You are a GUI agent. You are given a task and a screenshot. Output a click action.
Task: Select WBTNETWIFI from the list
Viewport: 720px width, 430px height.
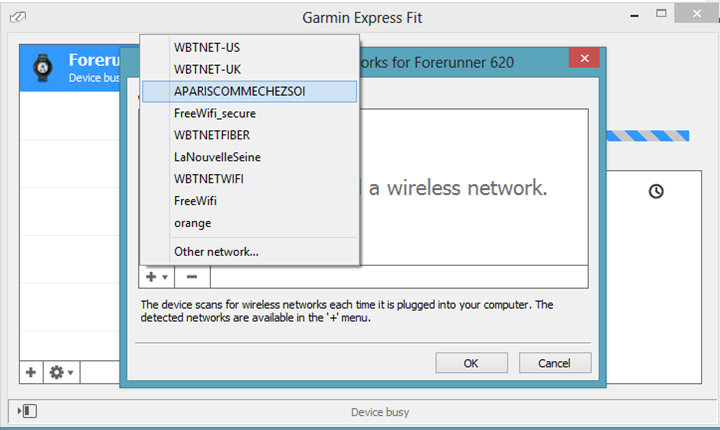[x=249, y=179]
